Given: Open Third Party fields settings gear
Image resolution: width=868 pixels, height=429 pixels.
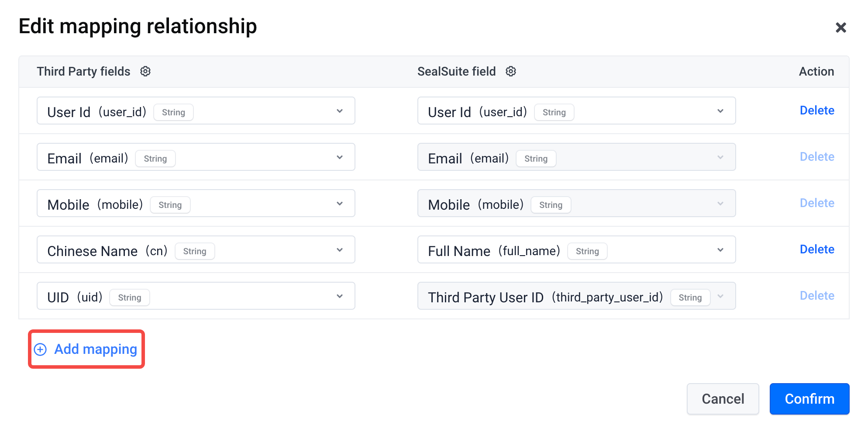Looking at the screenshot, I should pos(145,71).
